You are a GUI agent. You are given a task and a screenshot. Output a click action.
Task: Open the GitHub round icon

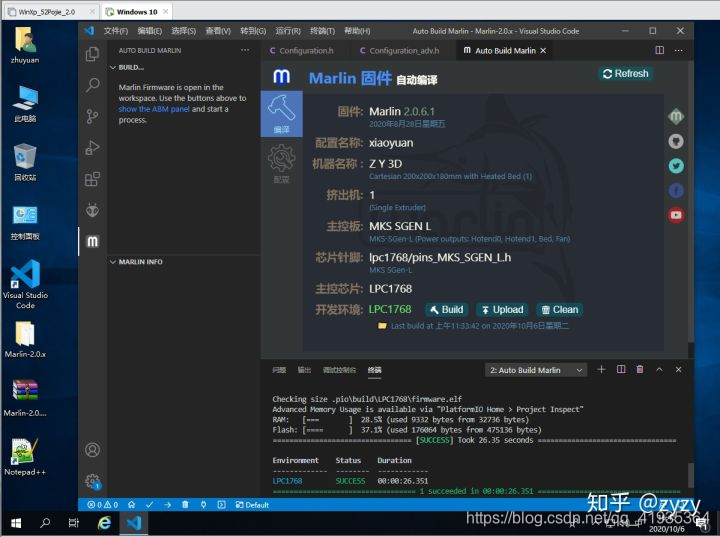(676, 141)
